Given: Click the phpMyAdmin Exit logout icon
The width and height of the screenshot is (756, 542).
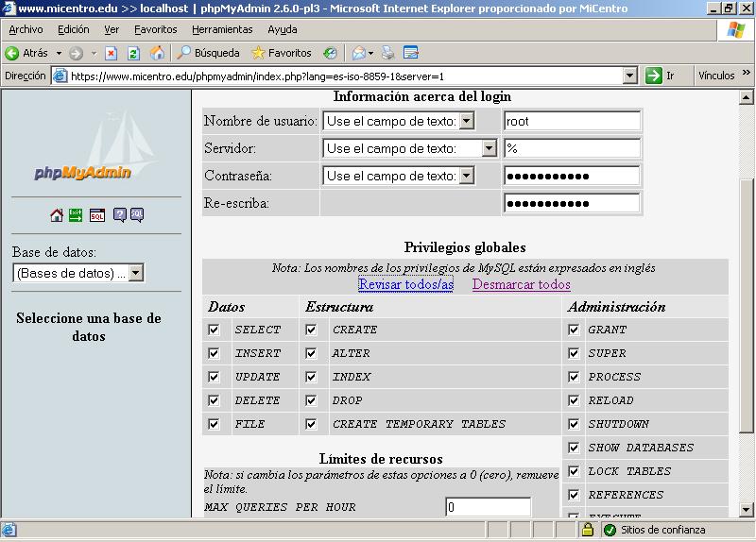Looking at the screenshot, I should click(76, 215).
